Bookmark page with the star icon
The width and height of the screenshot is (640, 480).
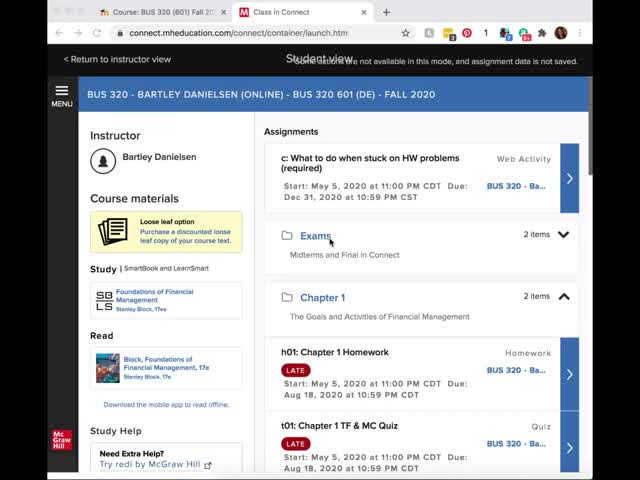point(405,33)
